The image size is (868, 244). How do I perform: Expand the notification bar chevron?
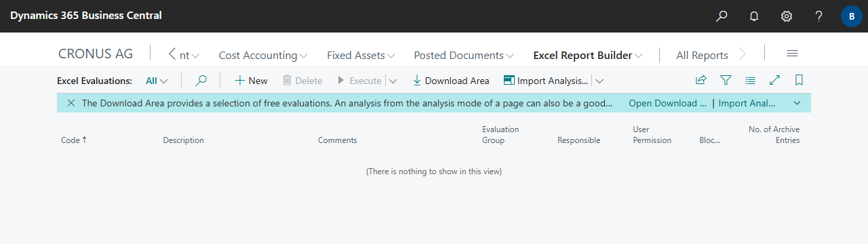[797, 103]
